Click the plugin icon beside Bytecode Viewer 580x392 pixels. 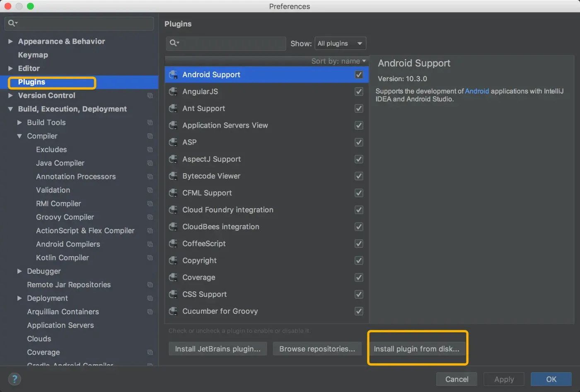click(x=173, y=176)
